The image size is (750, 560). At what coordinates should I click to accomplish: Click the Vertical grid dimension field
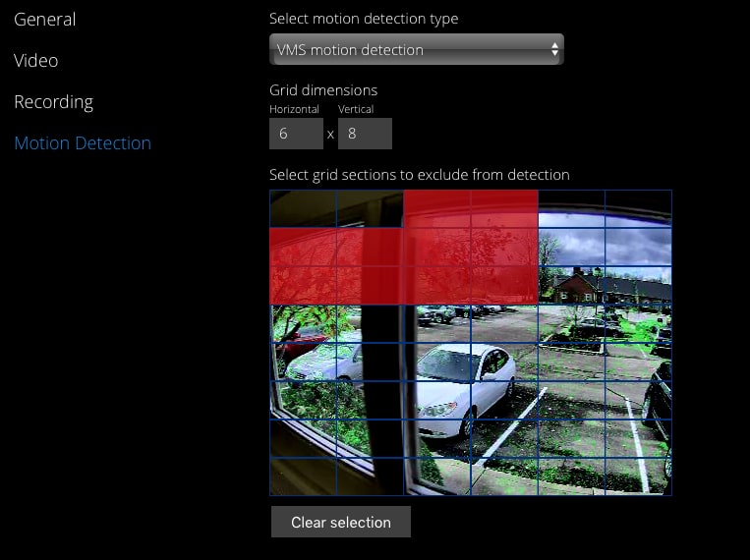point(365,134)
